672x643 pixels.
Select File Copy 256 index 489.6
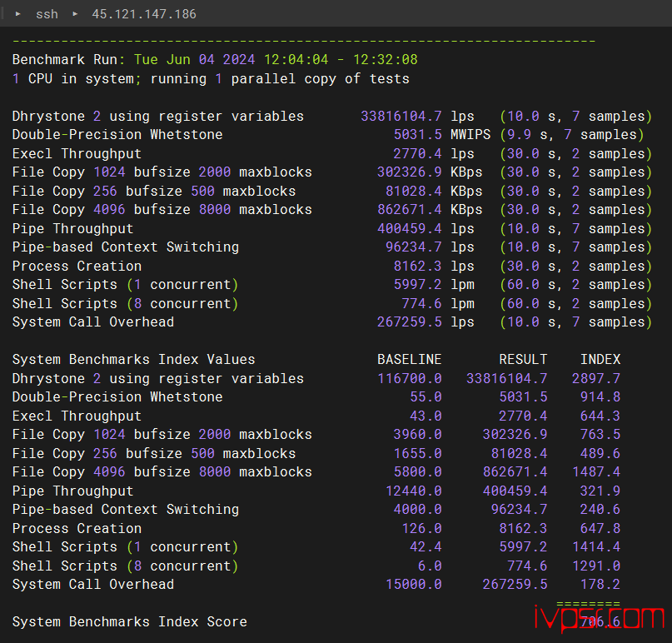click(x=600, y=454)
